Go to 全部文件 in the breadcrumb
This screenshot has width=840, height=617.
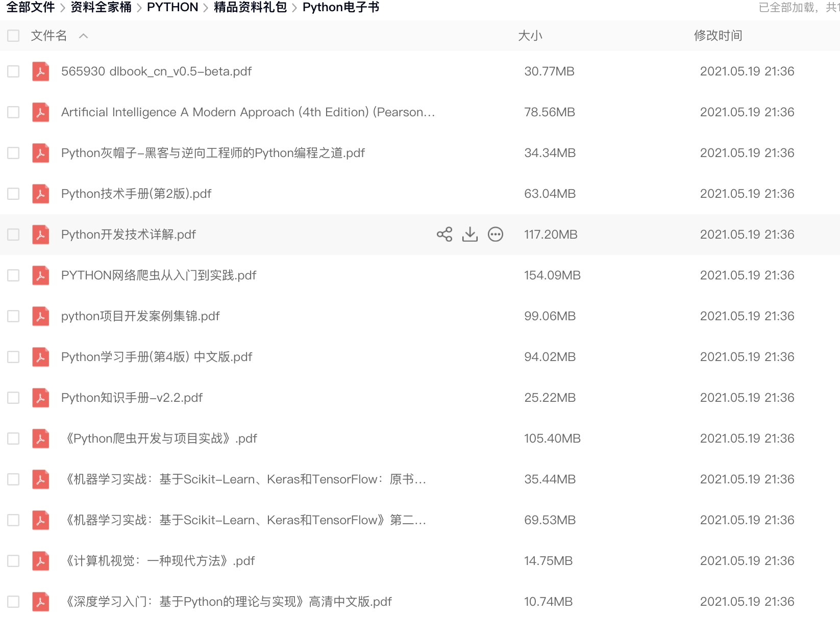31,7
